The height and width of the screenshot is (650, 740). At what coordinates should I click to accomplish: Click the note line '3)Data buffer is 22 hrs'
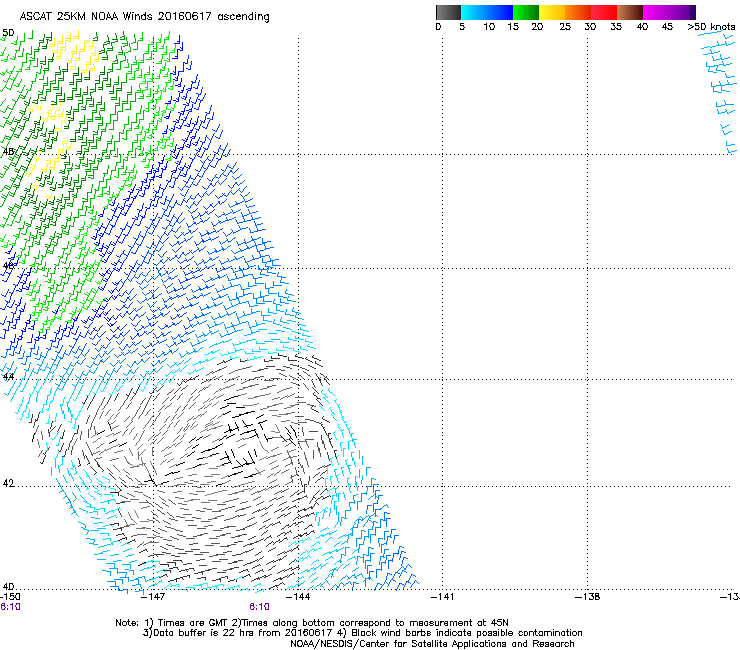click(x=362, y=633)
